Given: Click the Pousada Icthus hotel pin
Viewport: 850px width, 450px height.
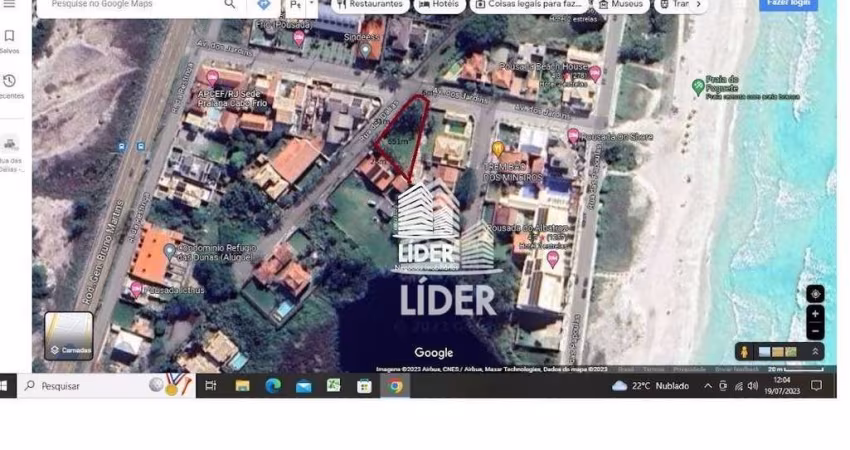Looking at the screenshot, I should [136, 289].
